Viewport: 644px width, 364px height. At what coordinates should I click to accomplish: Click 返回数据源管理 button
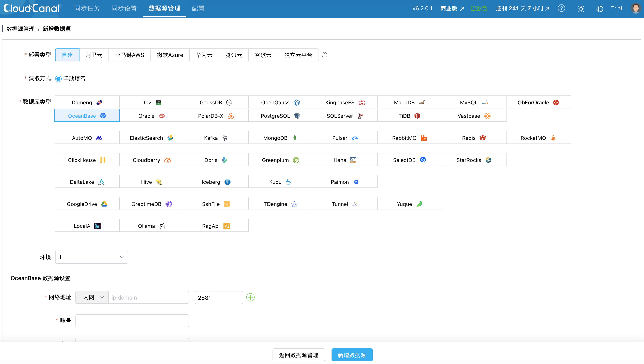(299, 355)
